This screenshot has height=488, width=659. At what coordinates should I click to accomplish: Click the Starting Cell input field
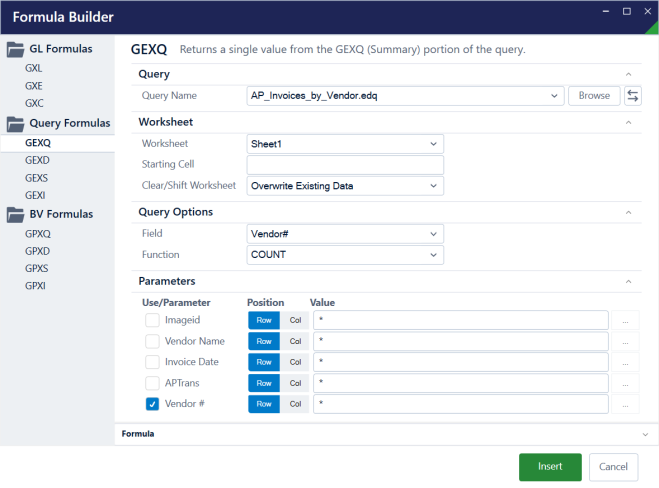pos(344,165)
